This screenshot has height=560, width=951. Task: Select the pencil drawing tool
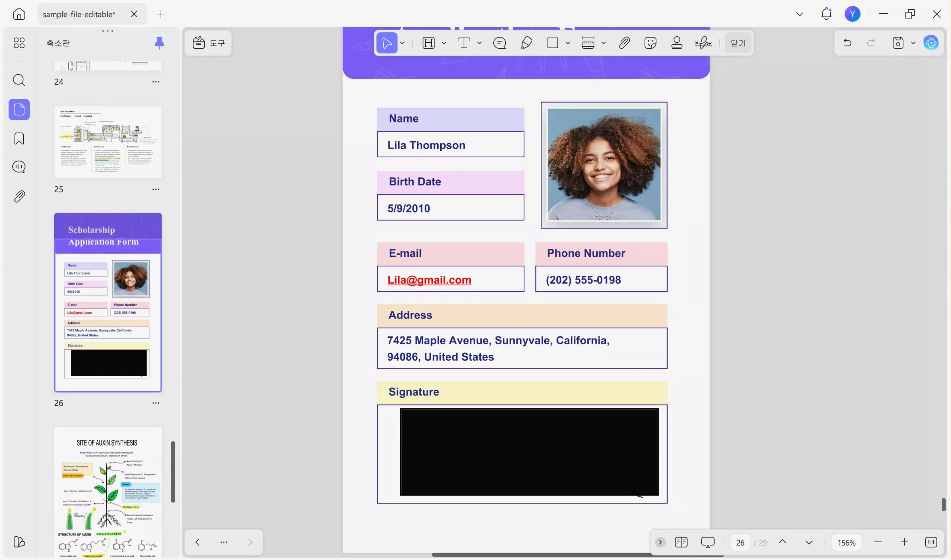point(526,43)
